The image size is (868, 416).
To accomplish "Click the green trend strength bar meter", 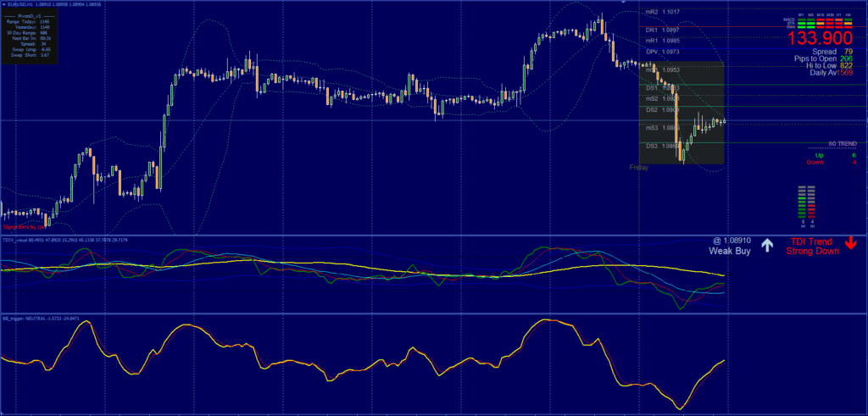I will pos(803,202).
